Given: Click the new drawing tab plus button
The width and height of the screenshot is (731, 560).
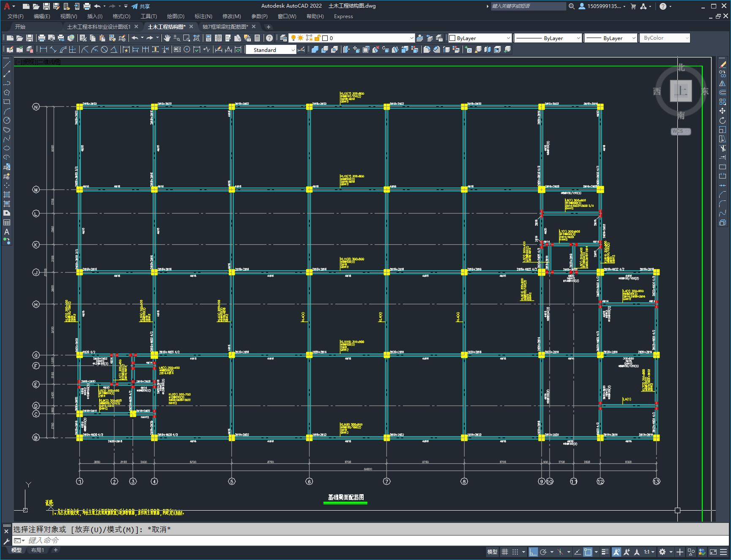Looking at the screenshot, I should (268, 27).
